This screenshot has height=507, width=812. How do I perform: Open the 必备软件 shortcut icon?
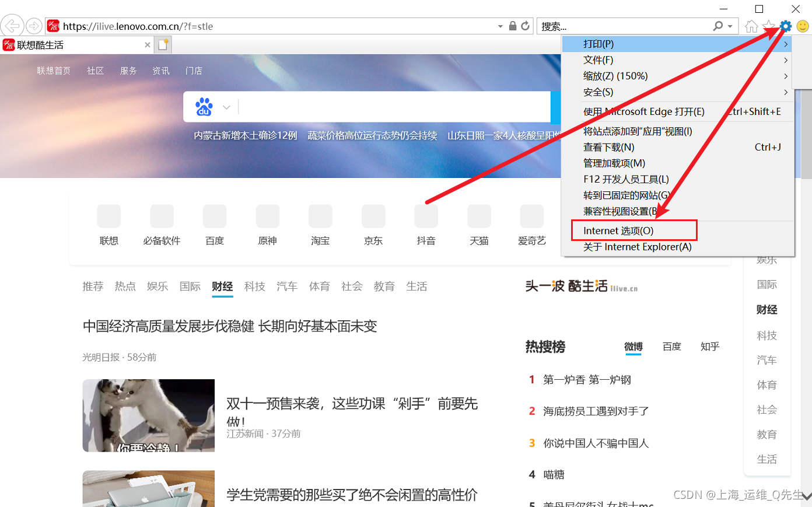coord(162,216)
